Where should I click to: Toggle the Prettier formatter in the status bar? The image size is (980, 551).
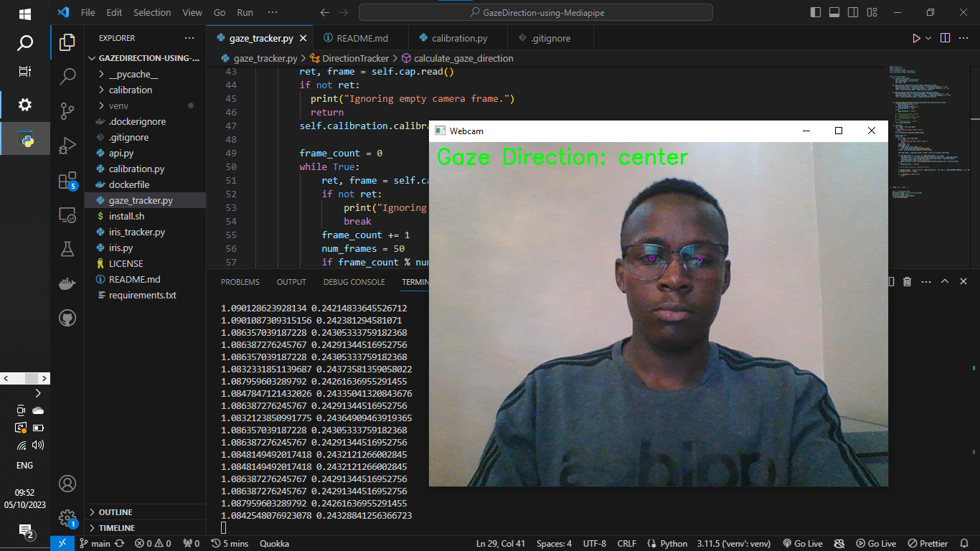tap(928, 543)
